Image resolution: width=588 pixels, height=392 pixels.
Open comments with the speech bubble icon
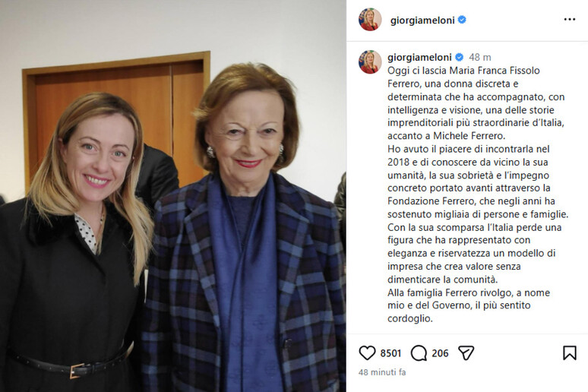(419, 353)
